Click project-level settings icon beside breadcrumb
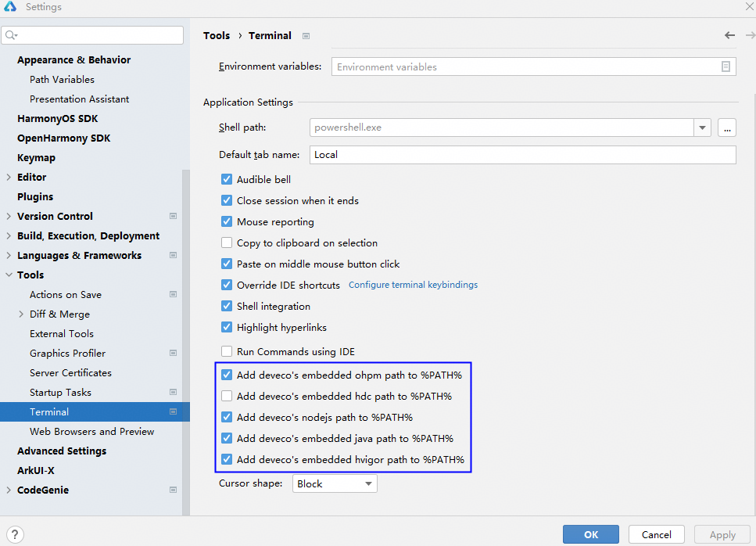Image resolution: width=756 pixels, height=546 pixels. coord(306,36)
